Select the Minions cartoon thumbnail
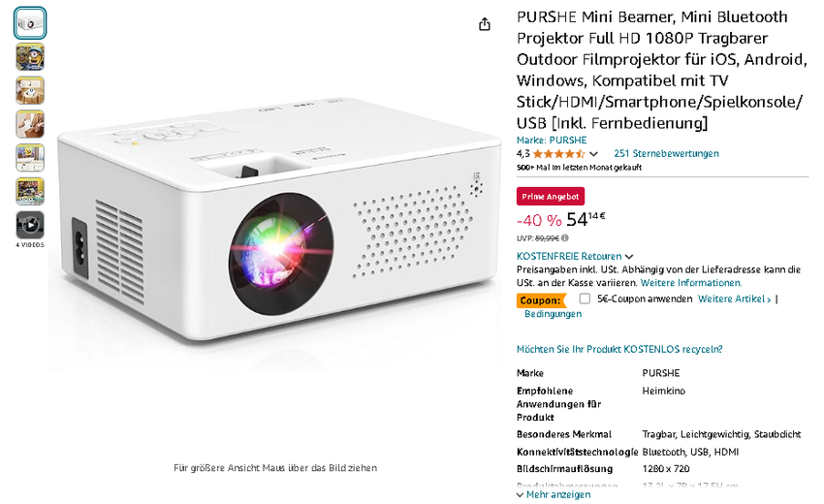 pyautogui.click(x=30, y=57)
